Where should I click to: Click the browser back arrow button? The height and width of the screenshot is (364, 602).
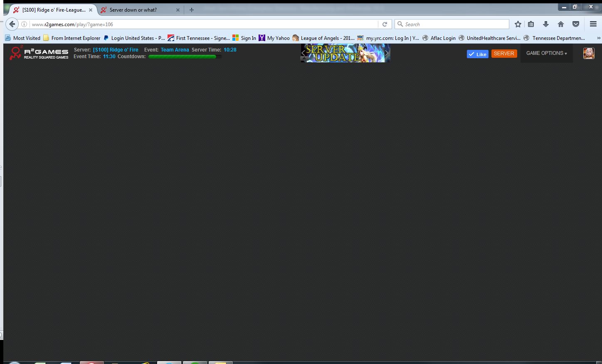(x=12, y=24)
